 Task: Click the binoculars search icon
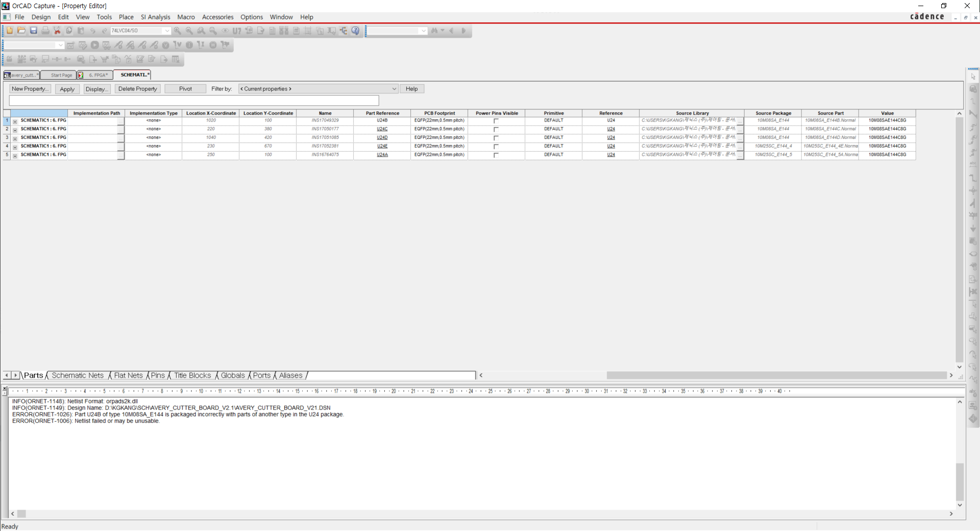click(x=434, y=31)
